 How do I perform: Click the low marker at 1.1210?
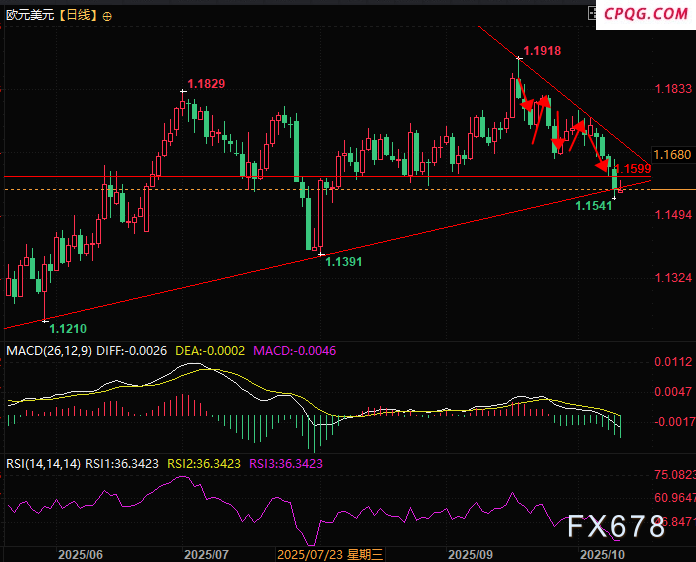click(45, 320)
